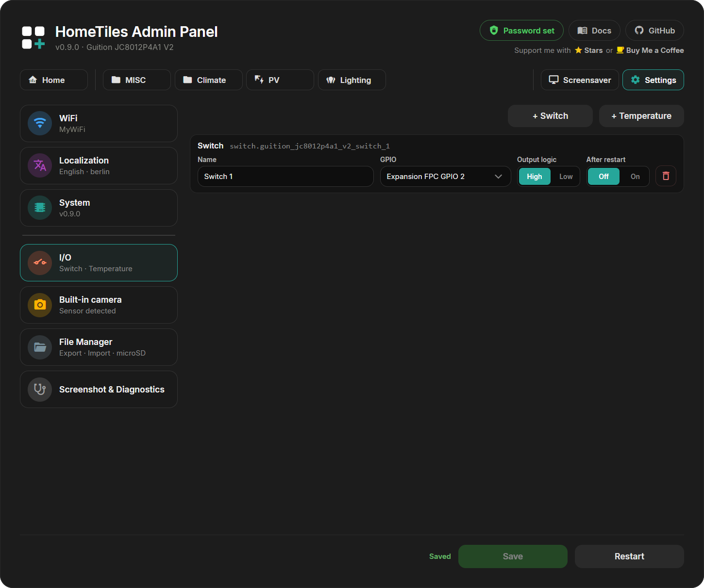Click the File Manager folder icon
This screenshot has height=588, width=704.
click(40, 347)
